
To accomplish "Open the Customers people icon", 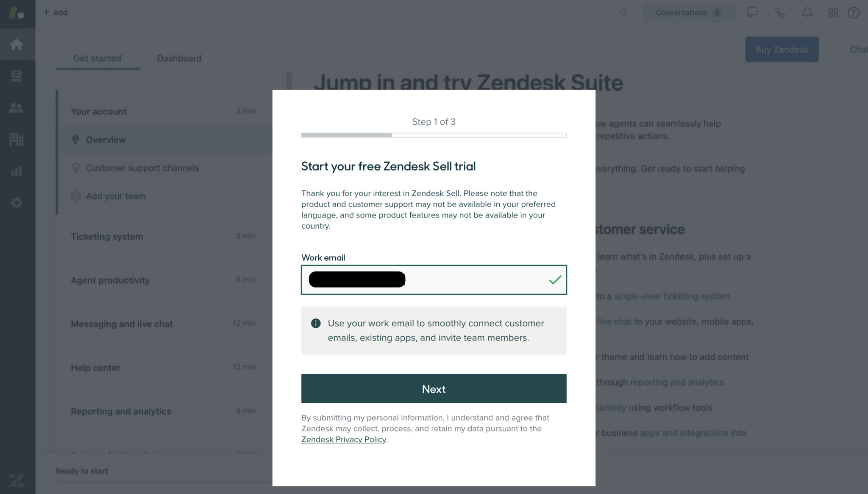I will [17, 108].
